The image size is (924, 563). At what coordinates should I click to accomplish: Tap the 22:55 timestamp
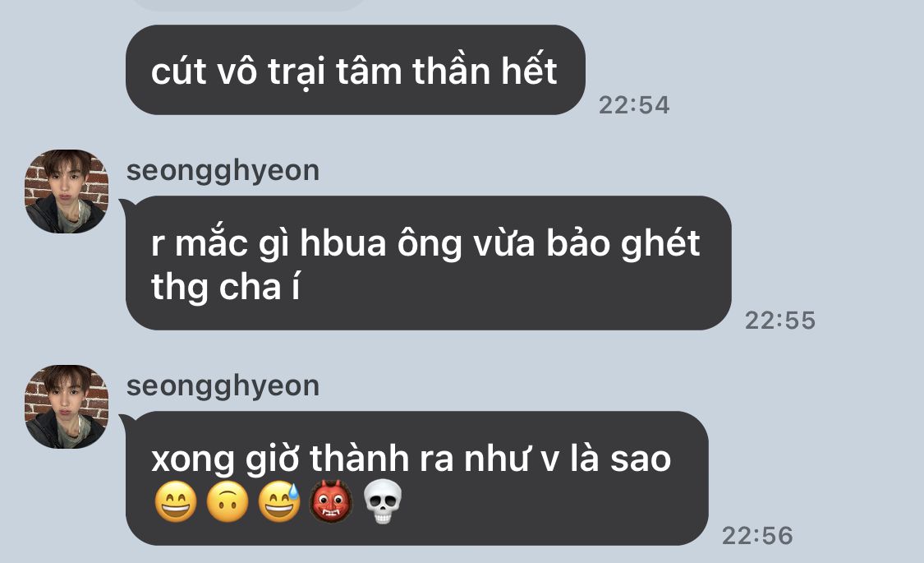[x=780, y=320]
